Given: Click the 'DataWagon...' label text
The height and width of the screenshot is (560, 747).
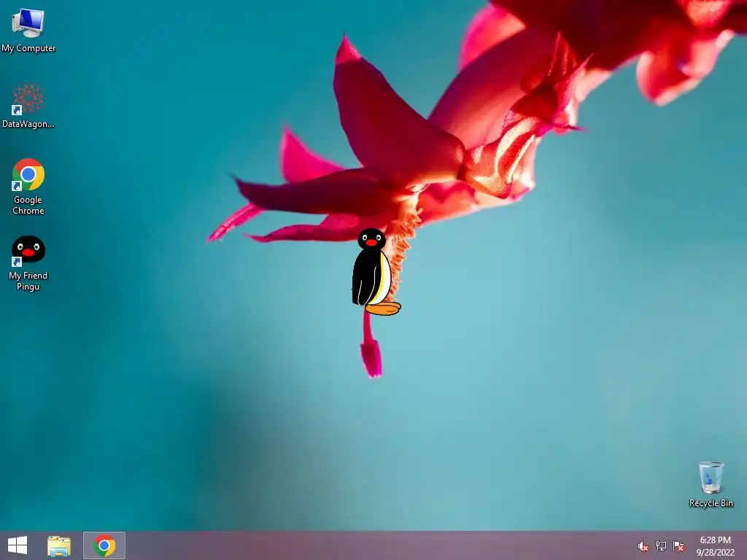Looking at the screenshot, I should coord(28,124).
